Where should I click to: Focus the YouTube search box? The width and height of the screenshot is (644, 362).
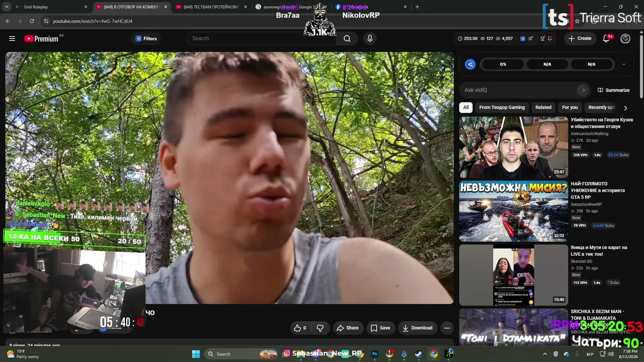[x=262, y=39]
